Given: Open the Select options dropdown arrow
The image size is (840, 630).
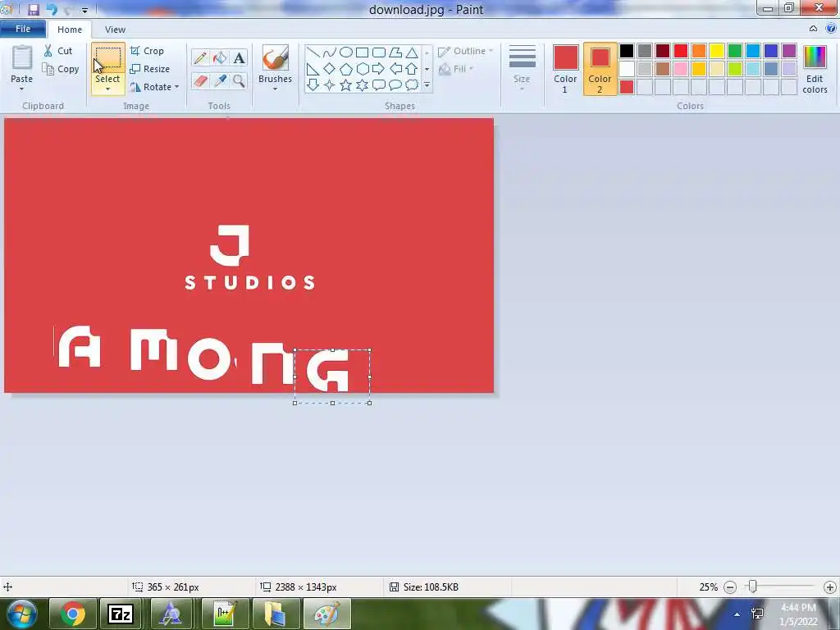Looking at the screenshot, I should (x=107, y=89).
